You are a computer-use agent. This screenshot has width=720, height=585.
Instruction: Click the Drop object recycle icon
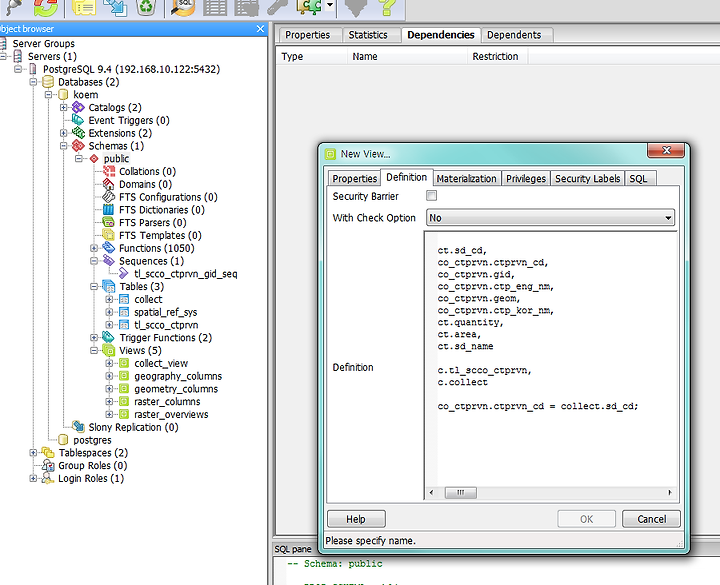tap(146, 7)
